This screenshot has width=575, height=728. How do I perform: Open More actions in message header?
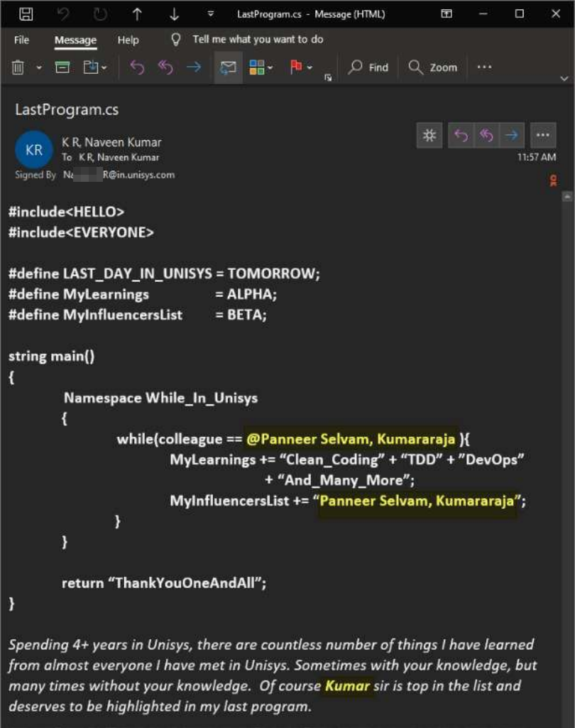[543, 135]
